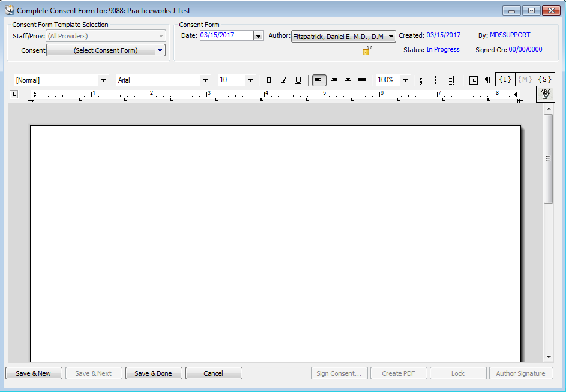Screen dimensions: 566x392
Task: Click the Created date value
Action: (x=444, y=35)
